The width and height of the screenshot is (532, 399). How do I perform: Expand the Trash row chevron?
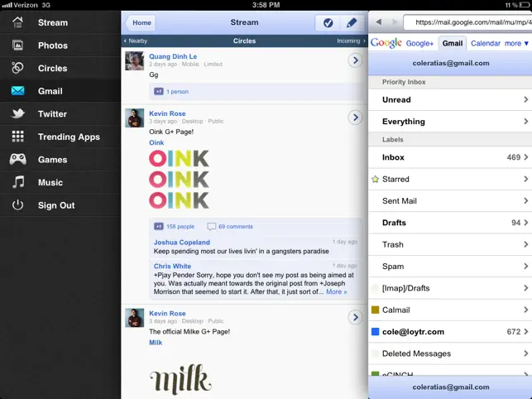[x=525, y=244]
